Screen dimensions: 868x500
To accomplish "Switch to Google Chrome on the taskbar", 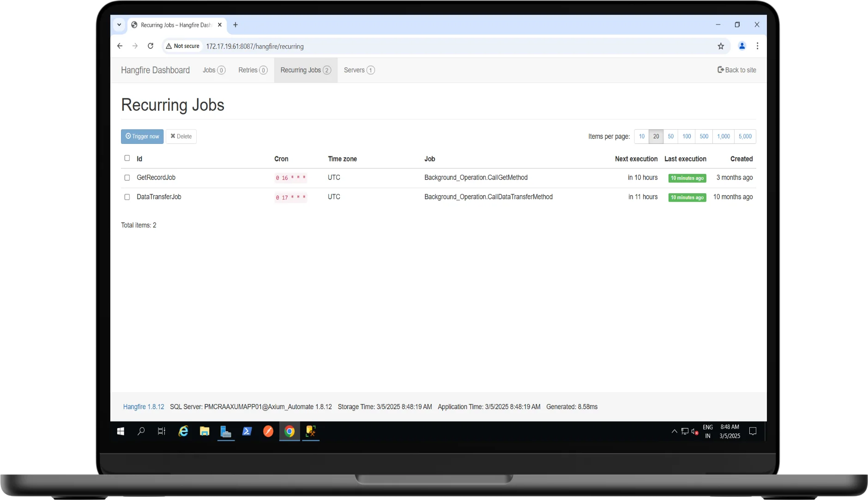I will coord(289,431).
